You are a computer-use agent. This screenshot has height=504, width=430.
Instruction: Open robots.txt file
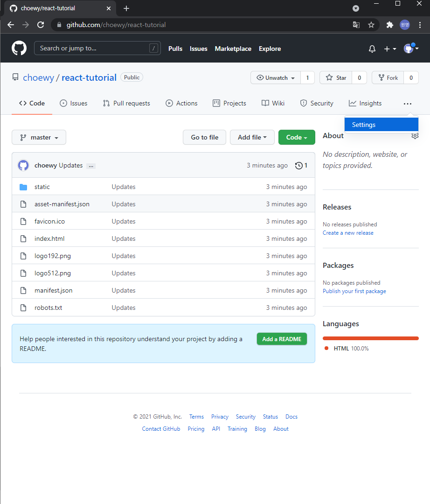click(x=48, y=308)
